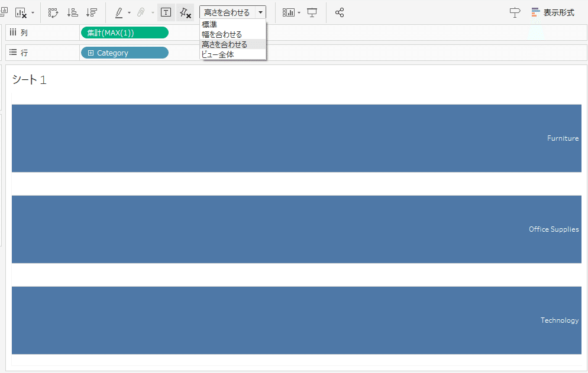Screen dimensions: 588x373
Task: Select the Office Supplies bar
Action: tap(296, 229)
